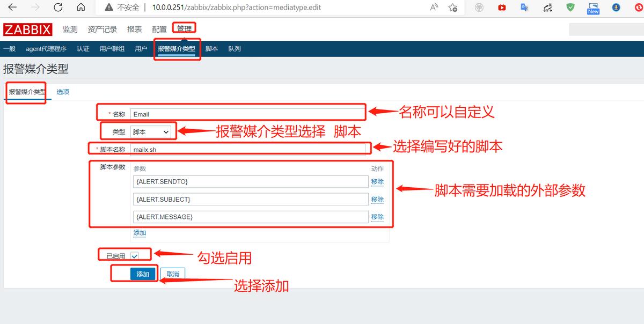Click the 添加 submit button

[x=143, y=274]
